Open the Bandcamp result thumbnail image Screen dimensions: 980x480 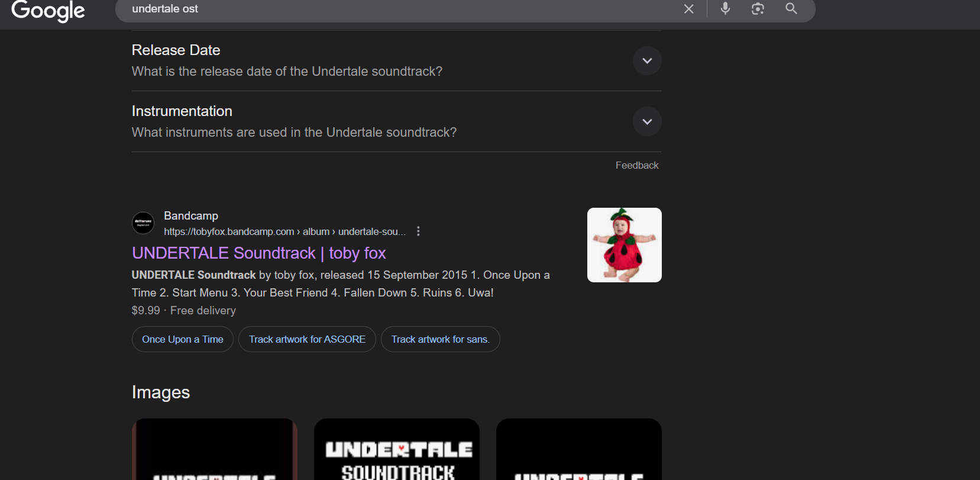pyautogui.click(x=625, y=245)
